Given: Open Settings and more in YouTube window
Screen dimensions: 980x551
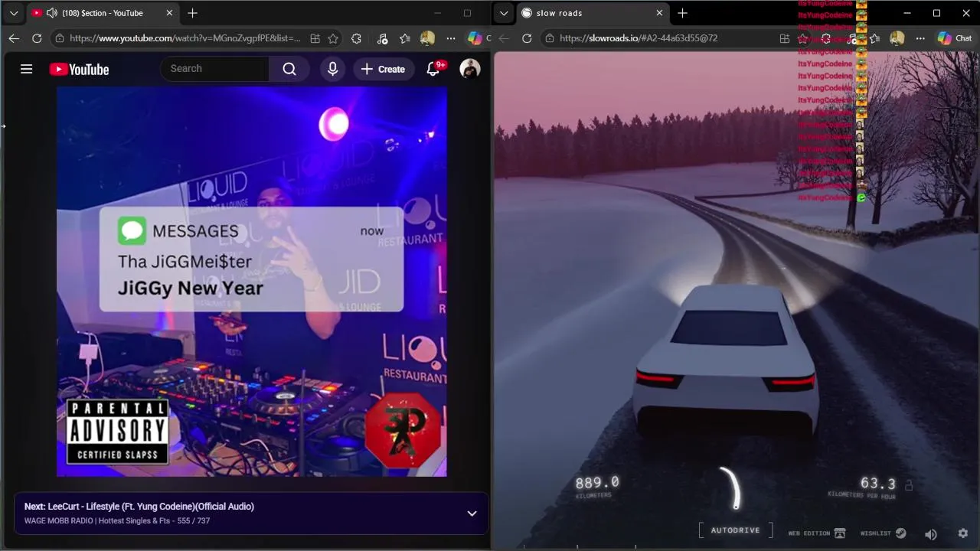Looking at the screenshot, I should [x=451, y=38].
